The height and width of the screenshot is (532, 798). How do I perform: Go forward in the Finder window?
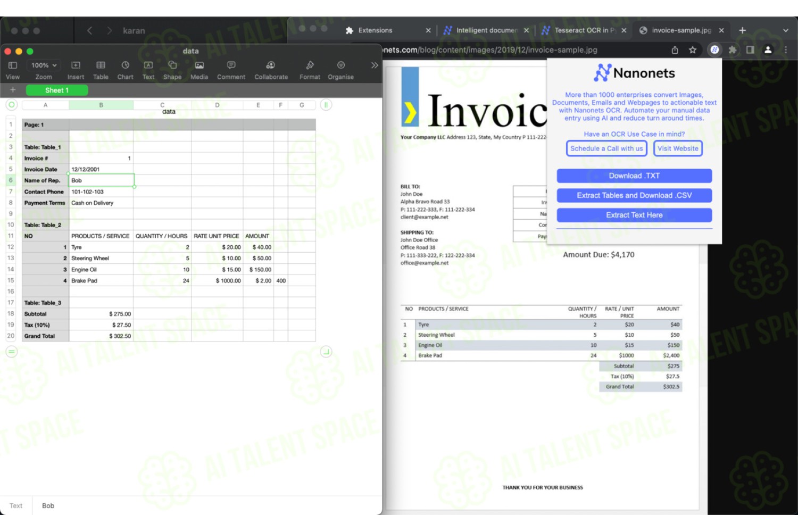[x=109, y=31]
